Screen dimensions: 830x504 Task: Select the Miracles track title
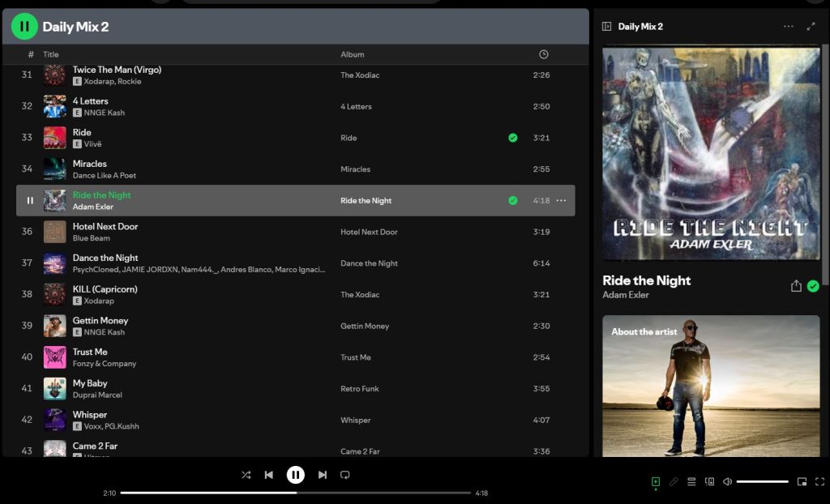[x=89, y=164]
